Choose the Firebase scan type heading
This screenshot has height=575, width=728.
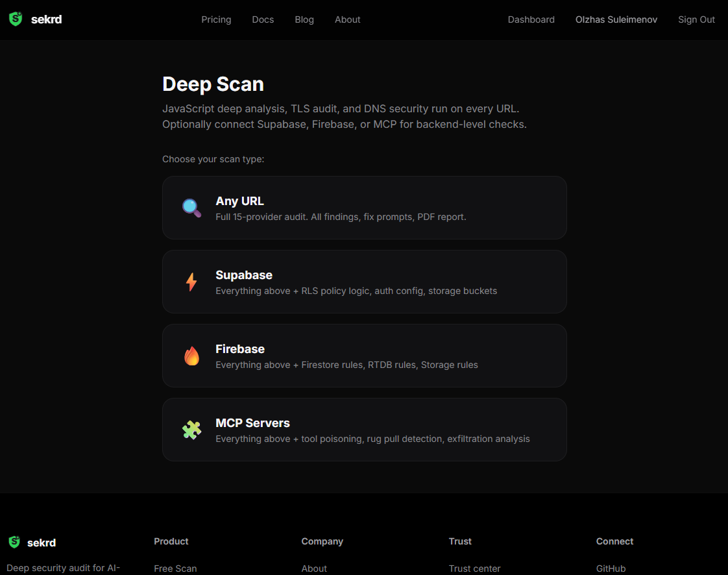240,349
